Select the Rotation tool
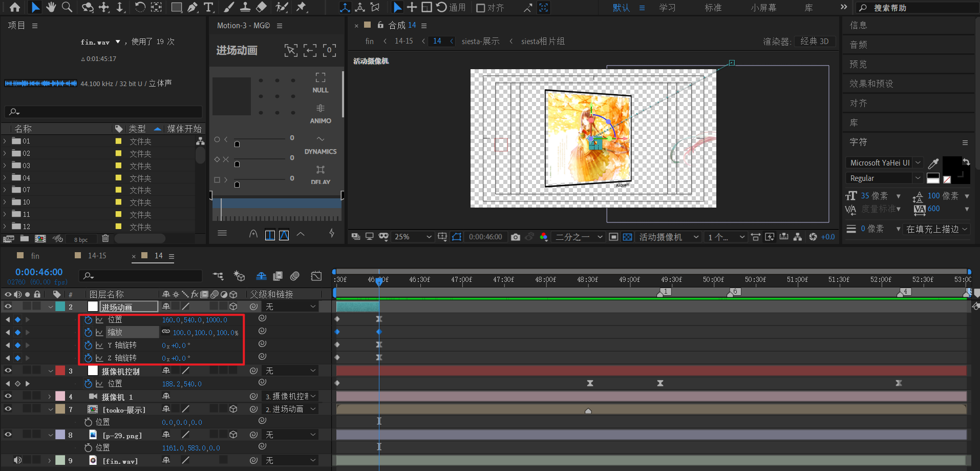The image size is (980, 471). coord(139,7)
